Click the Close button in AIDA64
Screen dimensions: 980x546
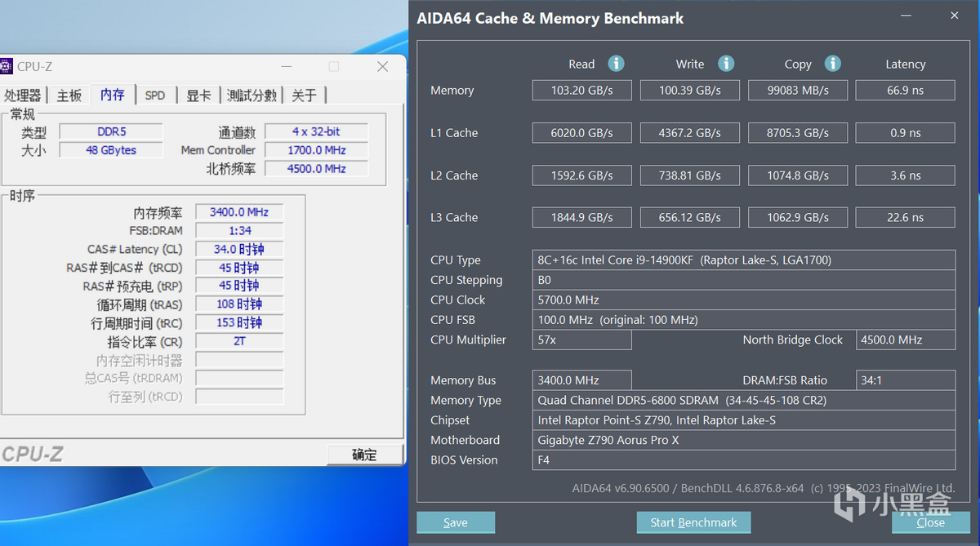[930, 522]
